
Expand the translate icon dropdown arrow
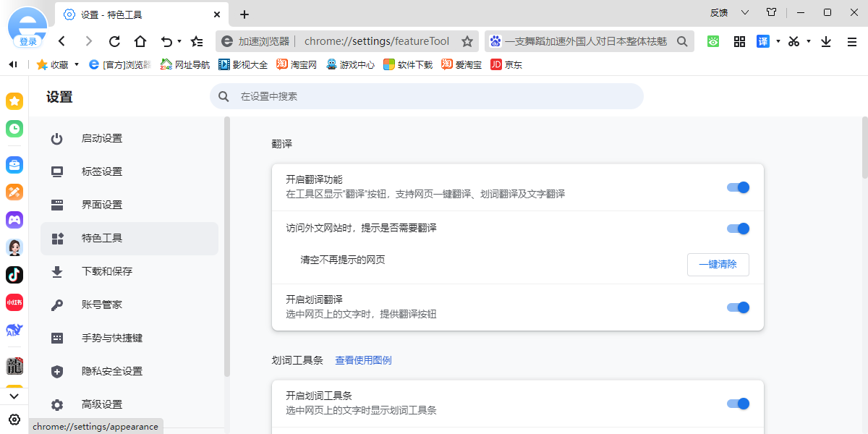coord(778,41)
